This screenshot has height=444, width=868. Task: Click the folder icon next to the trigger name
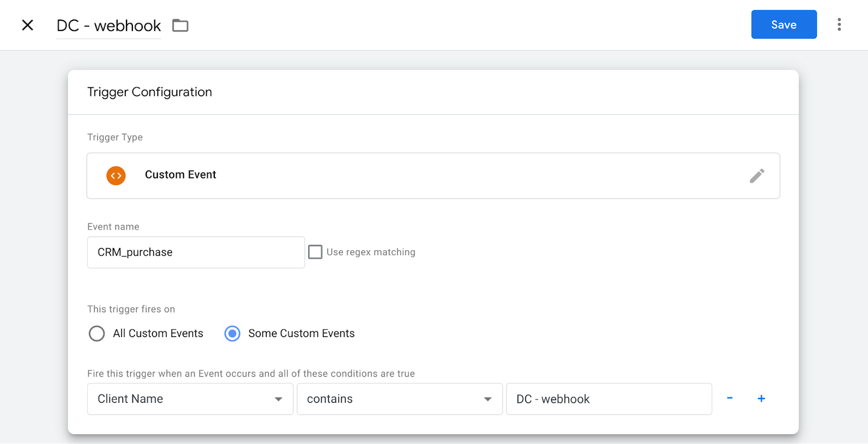coord(180,26)
